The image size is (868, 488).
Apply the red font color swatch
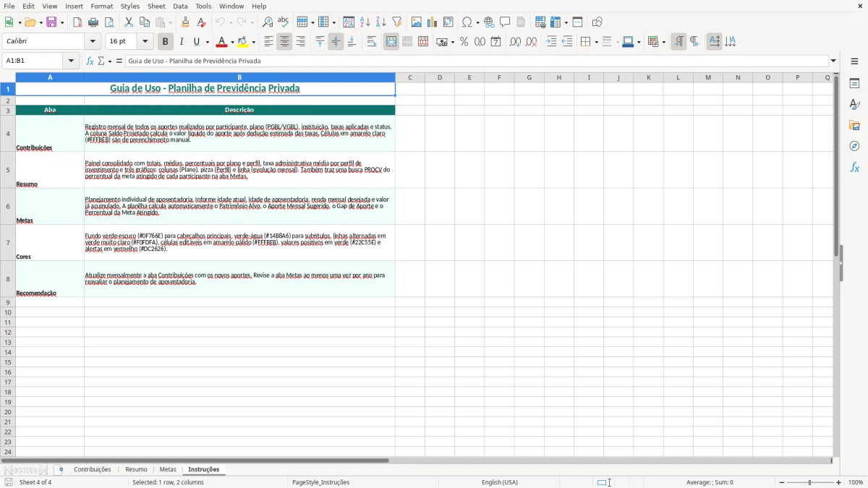[223, 42]
